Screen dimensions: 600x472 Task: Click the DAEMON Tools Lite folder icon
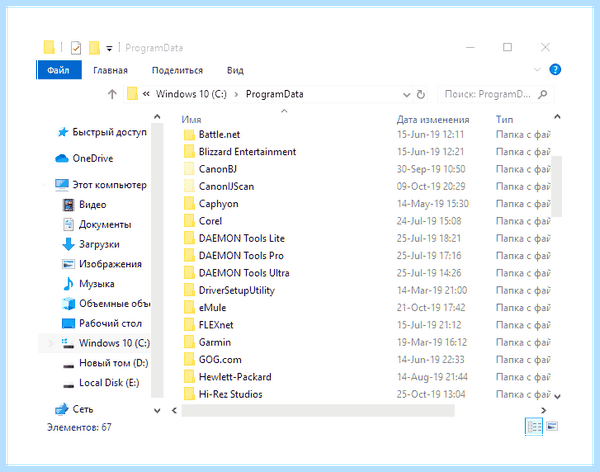tap(189, 238)
